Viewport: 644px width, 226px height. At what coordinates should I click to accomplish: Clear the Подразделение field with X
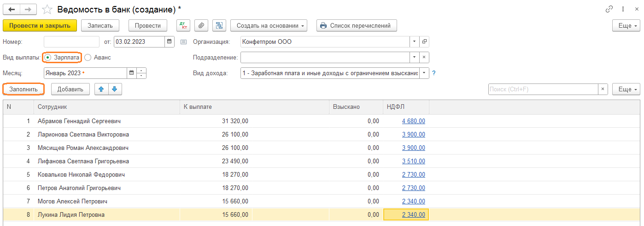pos(424,58)
